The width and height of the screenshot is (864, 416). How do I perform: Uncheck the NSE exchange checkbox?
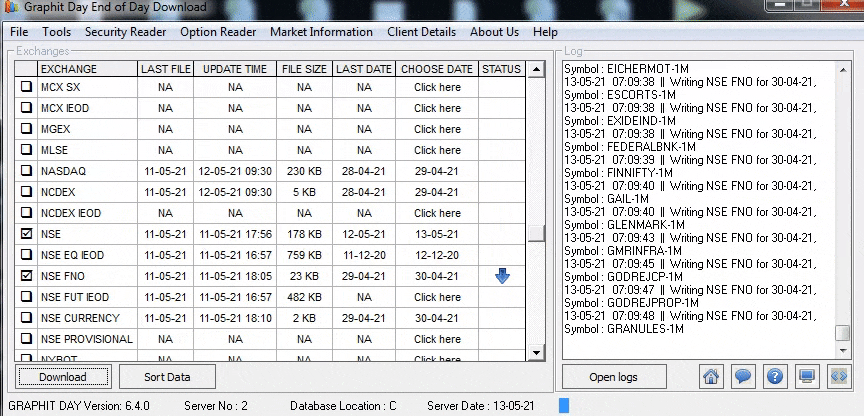[26, 234]
